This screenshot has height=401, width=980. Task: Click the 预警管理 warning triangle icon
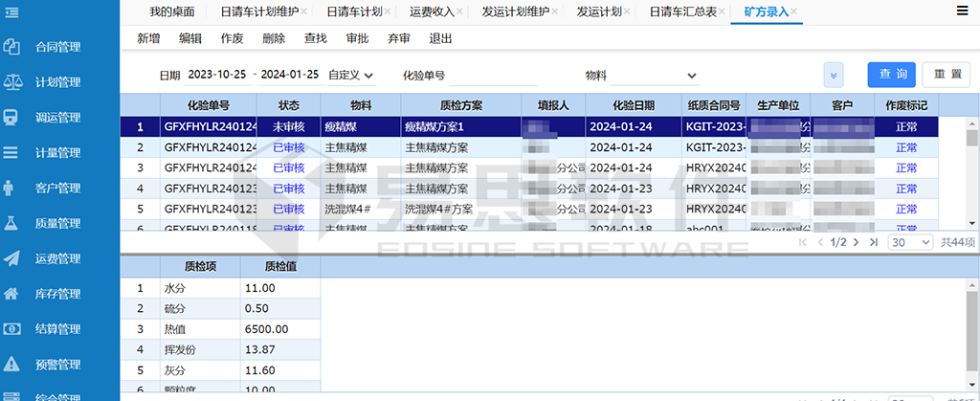tap(12, 364)
